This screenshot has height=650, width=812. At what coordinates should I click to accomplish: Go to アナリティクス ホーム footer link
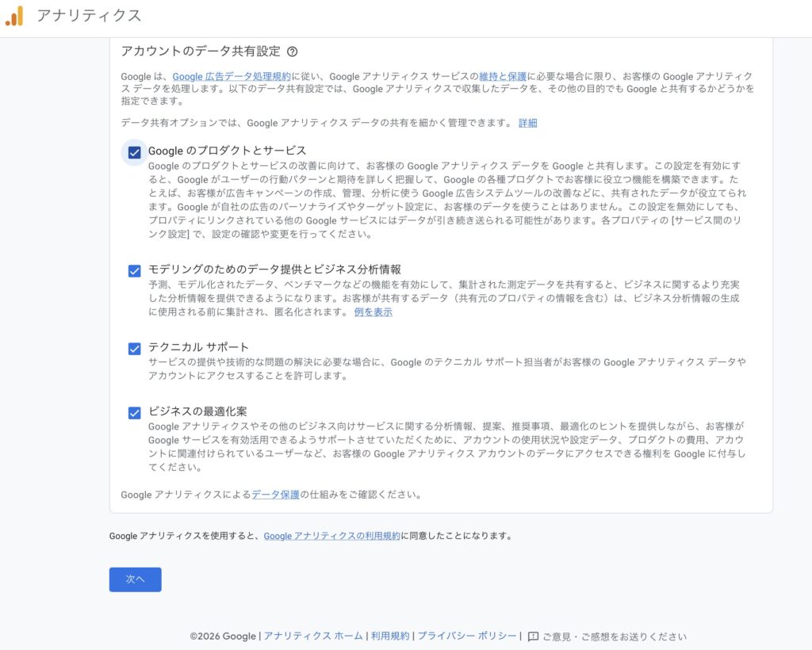(312, 637)
